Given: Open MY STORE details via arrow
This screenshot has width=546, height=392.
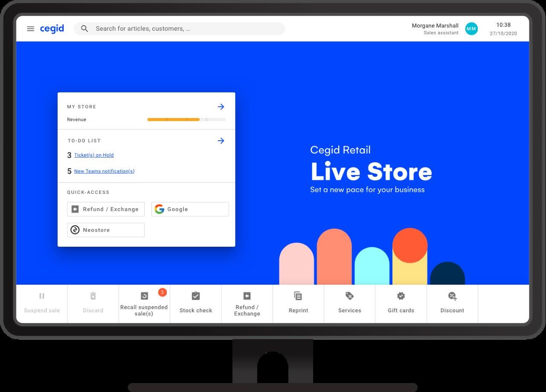Looking at the screenshot, I should coord(221,107).
